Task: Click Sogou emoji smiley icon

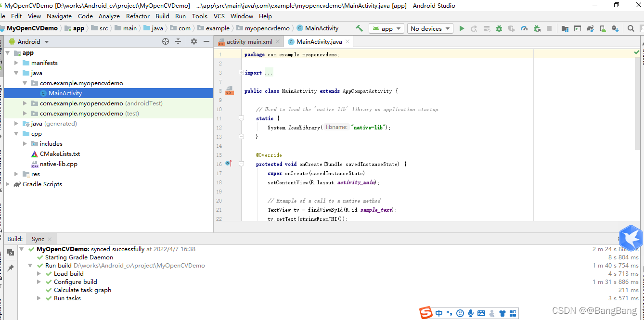Action: 460,313
